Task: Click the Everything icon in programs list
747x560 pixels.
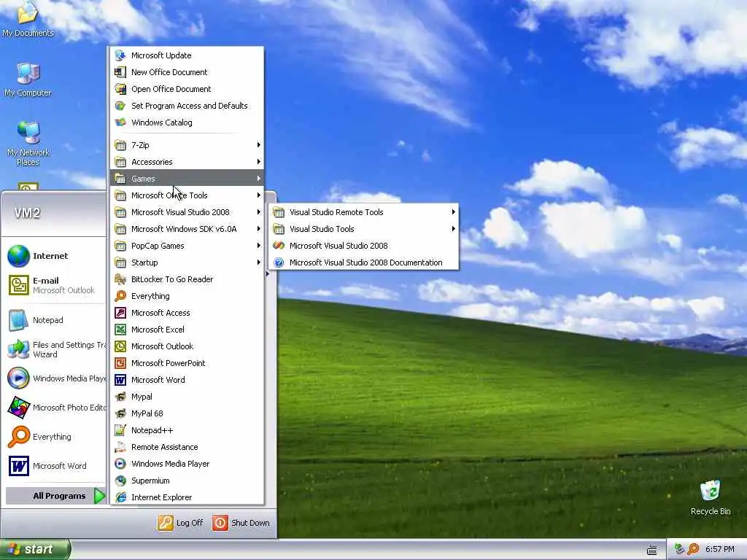Action: [x=120, y=296]
